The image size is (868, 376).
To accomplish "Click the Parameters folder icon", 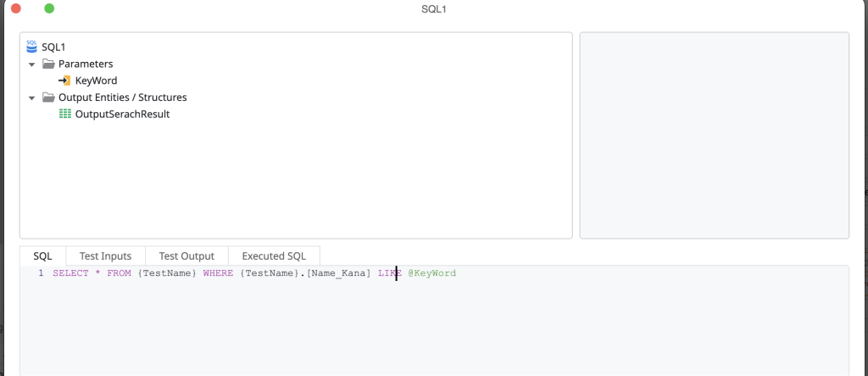I will pyautogui.click(x=48, y=64).
